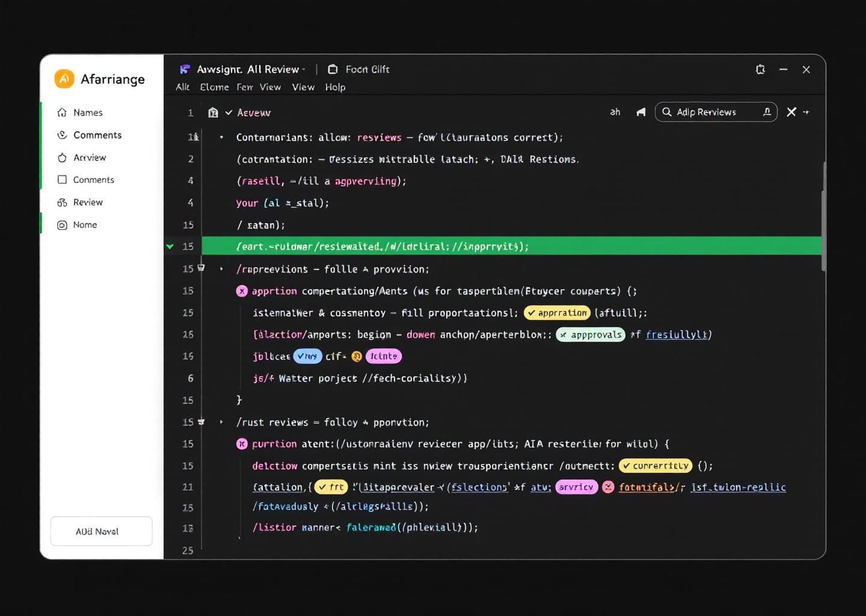Click the home icon on the Aevevw line
Viewport: 866px width, 616px height.
pos(213,112)
